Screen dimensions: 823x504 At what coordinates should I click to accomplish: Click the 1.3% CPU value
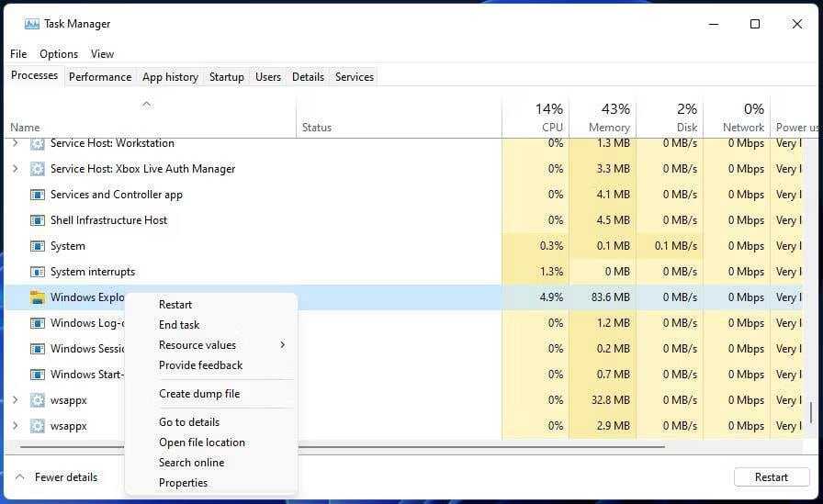(x=551, y=272)
